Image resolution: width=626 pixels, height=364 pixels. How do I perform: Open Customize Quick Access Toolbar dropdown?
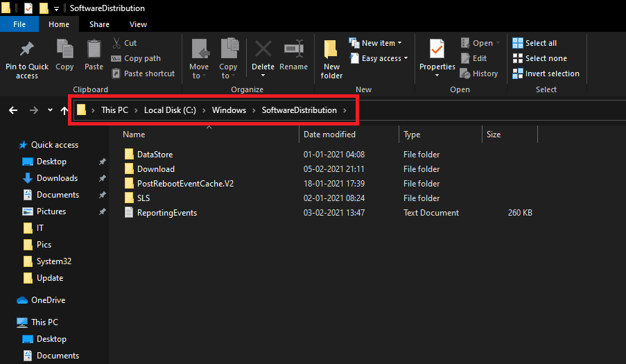(x=56, y=8)
